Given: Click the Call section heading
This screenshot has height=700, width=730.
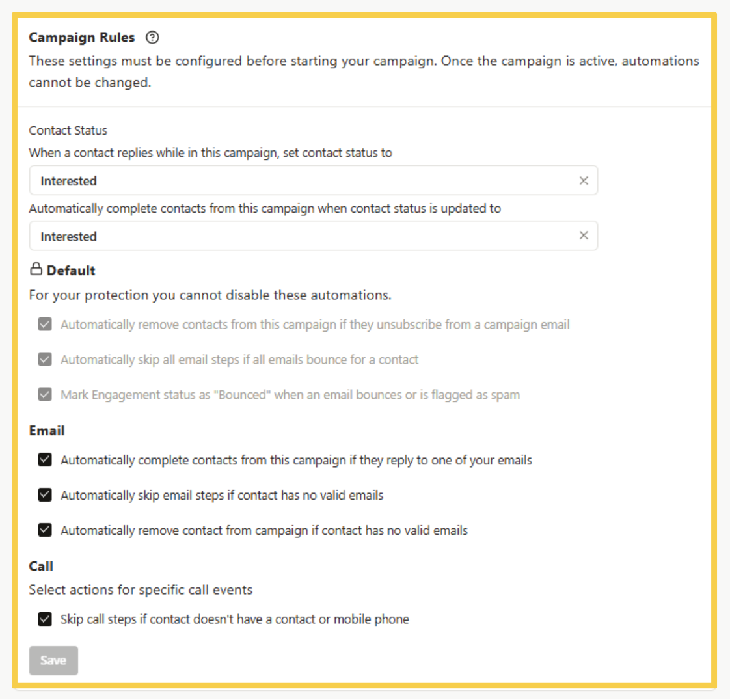Looking at the screenshot, I should pyautogui.click(x=40, y=566).
